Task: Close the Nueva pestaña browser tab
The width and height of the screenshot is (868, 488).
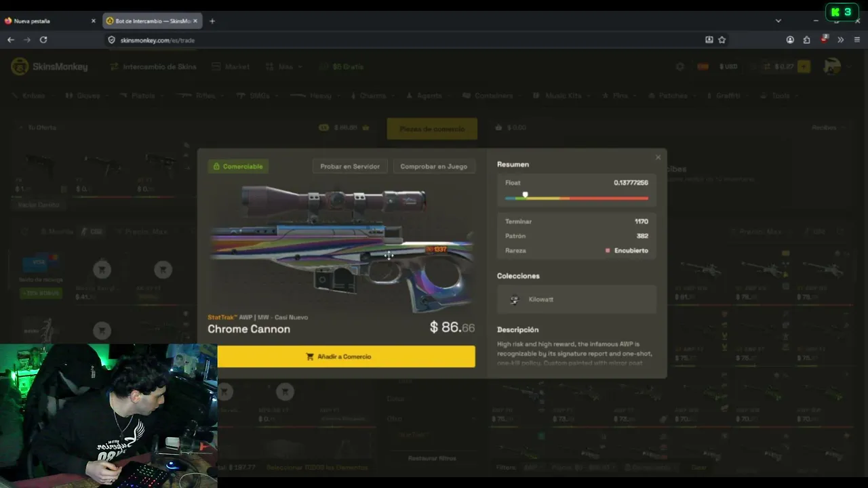Action: (x=94, y=21)
